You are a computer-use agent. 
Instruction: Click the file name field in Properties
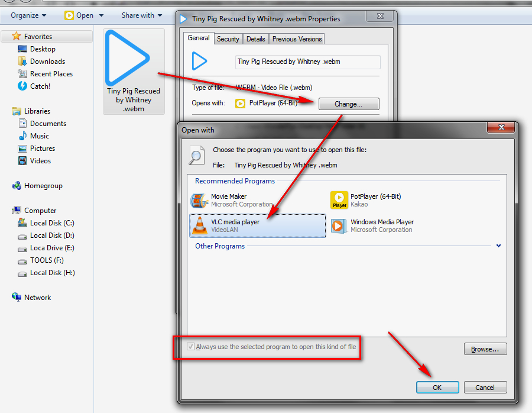[308, 62]
